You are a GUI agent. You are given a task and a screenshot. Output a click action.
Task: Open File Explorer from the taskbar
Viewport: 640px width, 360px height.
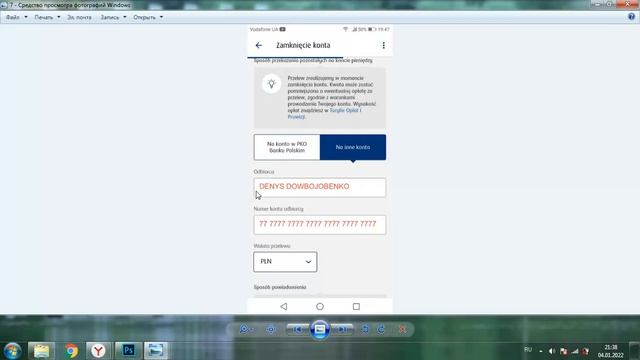[41, 351]
